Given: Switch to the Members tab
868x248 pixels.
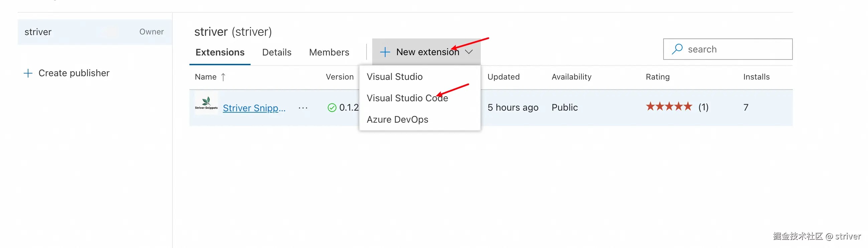Looking at the screenshot, I should click(329, 52).
